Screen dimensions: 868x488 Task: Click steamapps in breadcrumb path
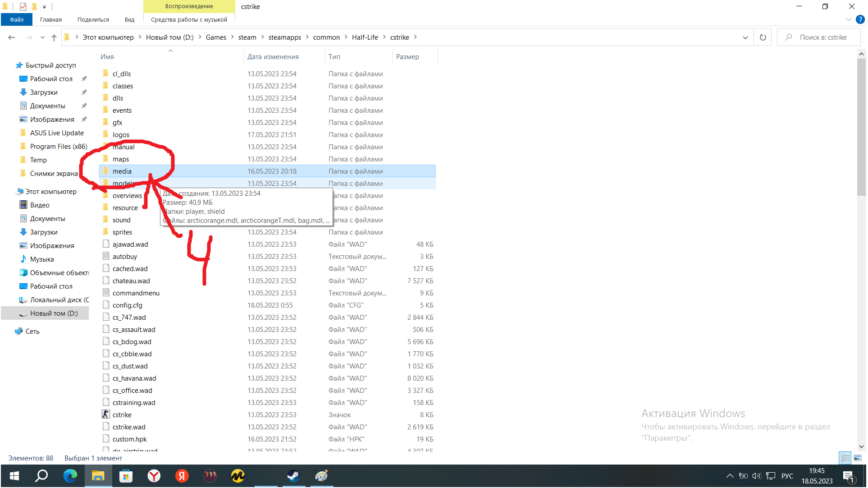tap(285, 37)
